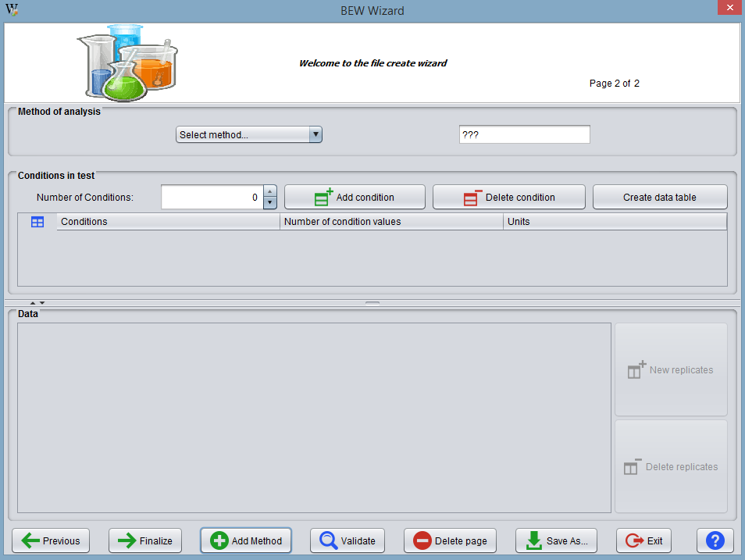Click the Add Method button
The image size is (745, 560).
[x=246, y=540]
